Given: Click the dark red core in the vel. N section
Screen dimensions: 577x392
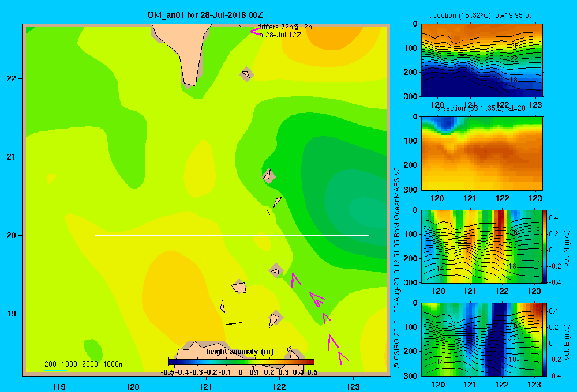Looking at the screenshot, I should pos(500,221).
